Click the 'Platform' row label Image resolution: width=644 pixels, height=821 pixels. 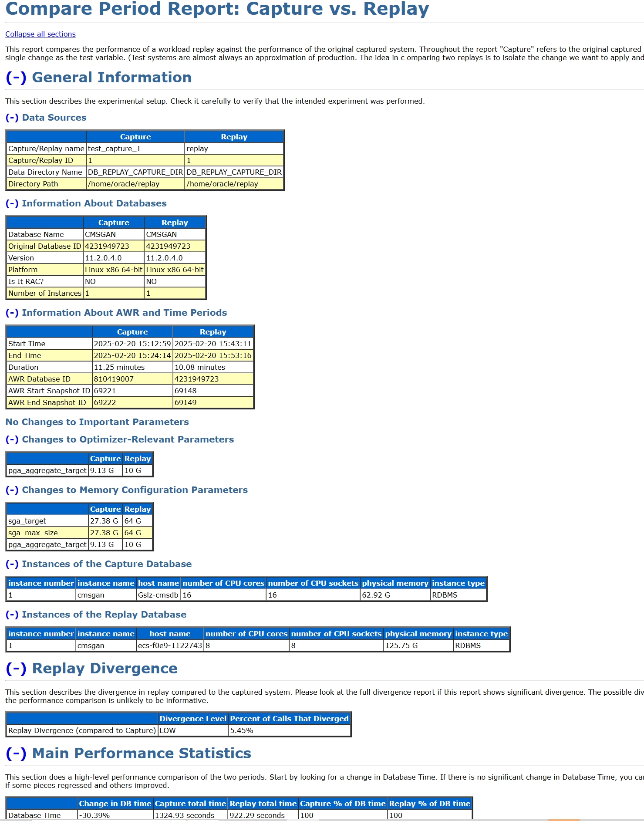tap(45, 270)
